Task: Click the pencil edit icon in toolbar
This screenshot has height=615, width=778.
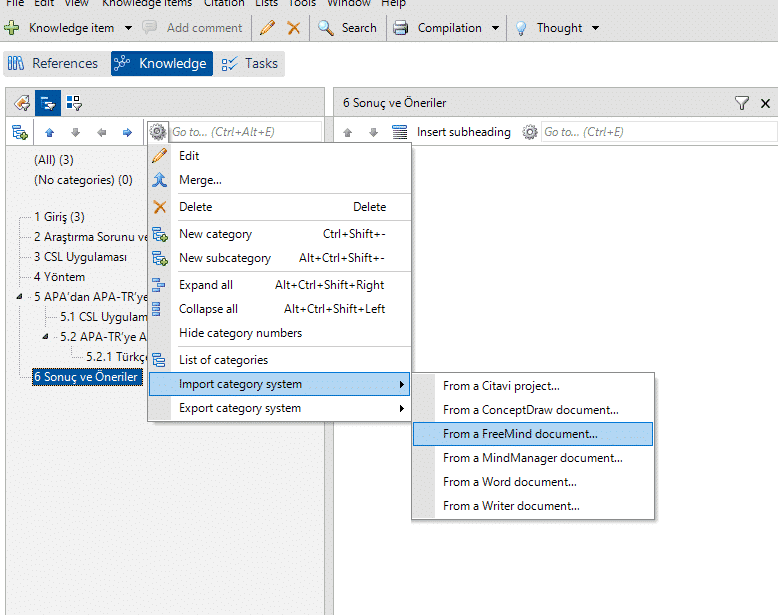Action: 267,28
